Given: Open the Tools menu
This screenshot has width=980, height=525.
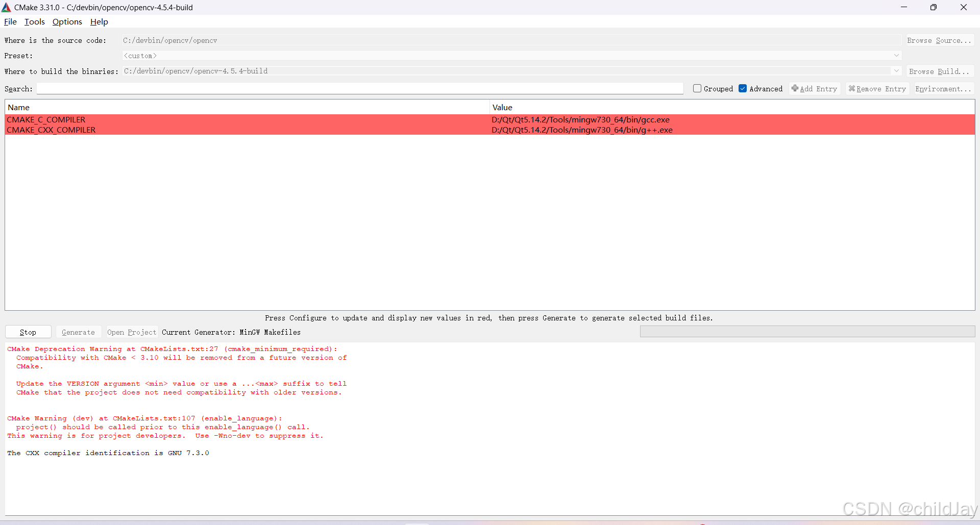Looking at the screenshot, I should coord(35,21).
